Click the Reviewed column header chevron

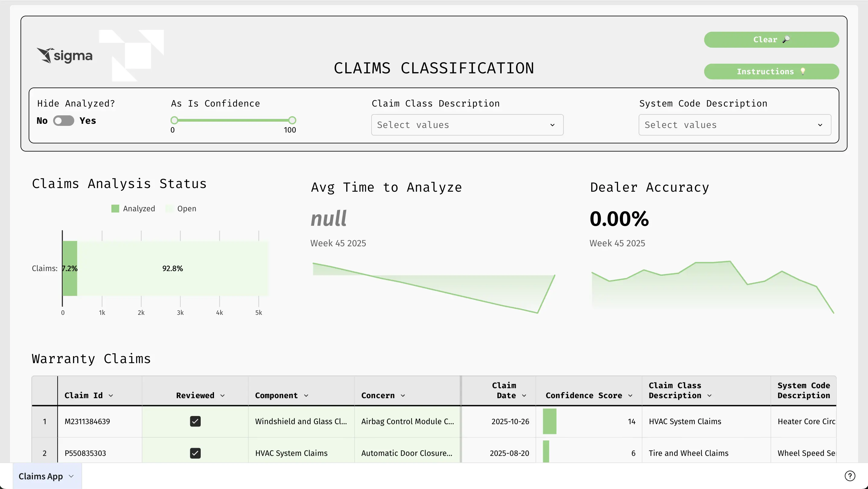222,396
